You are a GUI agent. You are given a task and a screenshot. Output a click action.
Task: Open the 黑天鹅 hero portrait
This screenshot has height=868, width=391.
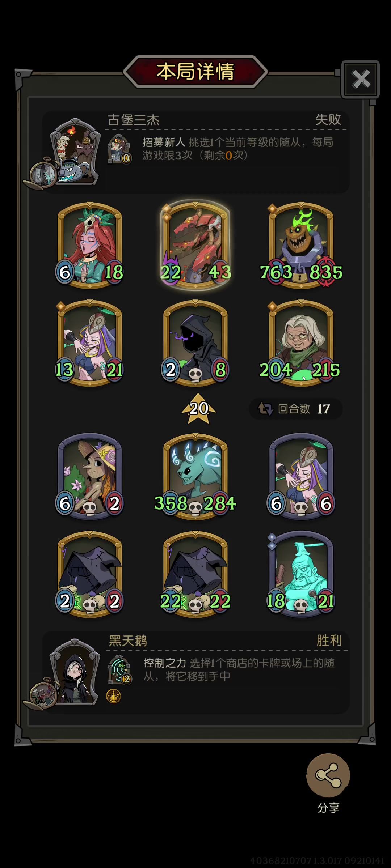(75, 672)
